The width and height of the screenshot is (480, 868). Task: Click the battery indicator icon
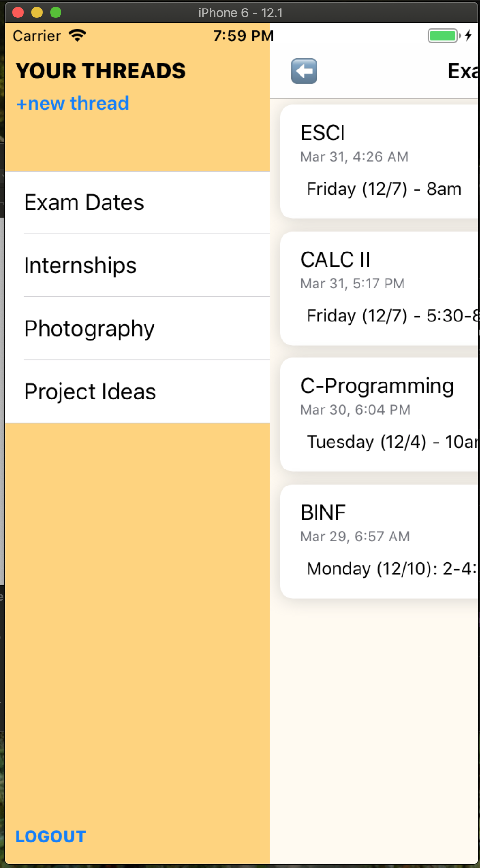444,35
